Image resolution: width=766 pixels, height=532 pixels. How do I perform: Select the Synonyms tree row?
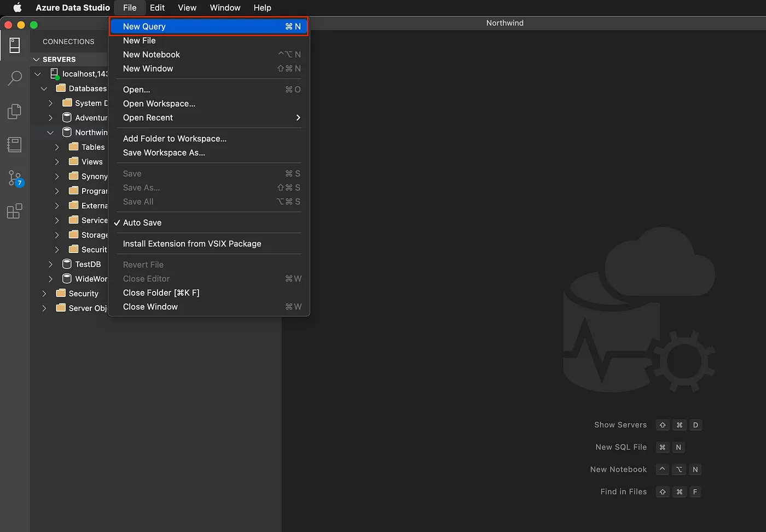click(69, 176)
